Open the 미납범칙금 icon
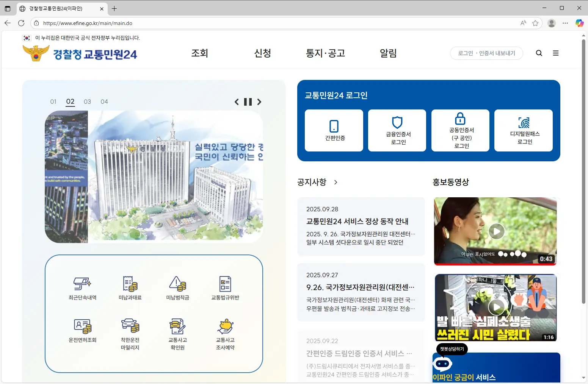588x384 pixels. (177, 284)
